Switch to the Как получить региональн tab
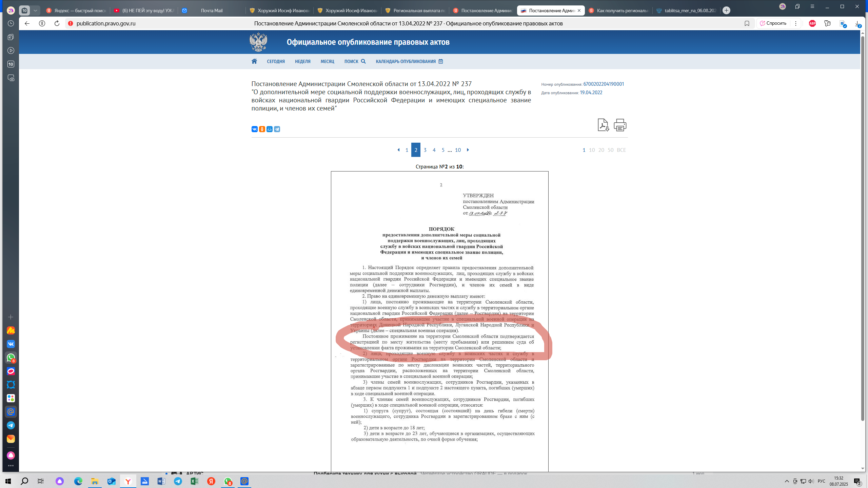Viewport: 868px width, 488px height. coord(618,11)
